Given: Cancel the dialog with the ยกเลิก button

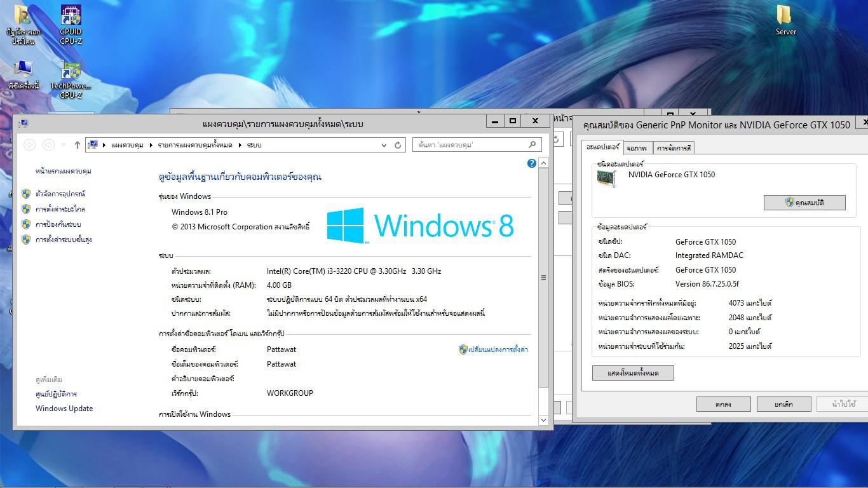Looking at the screenshot, I should tap(783, 404).
